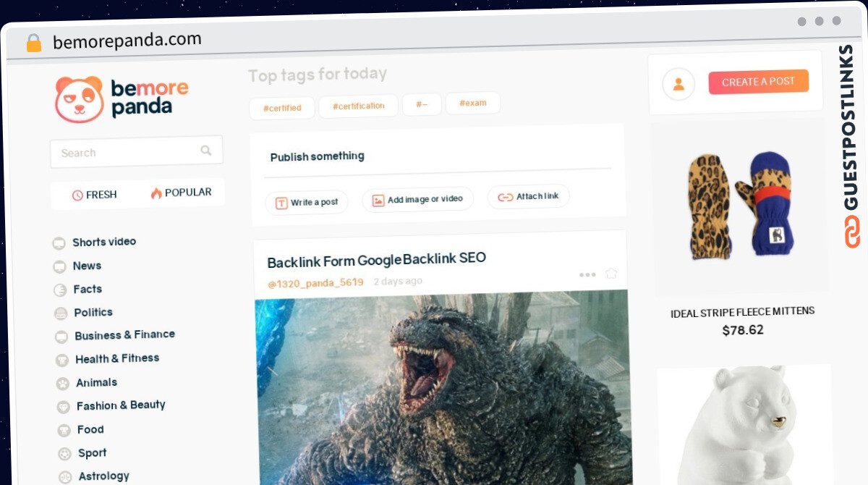This screenshot has height=485, width=868.
Task: Click the Add image or video button
Action: click(x=418, y=199)
